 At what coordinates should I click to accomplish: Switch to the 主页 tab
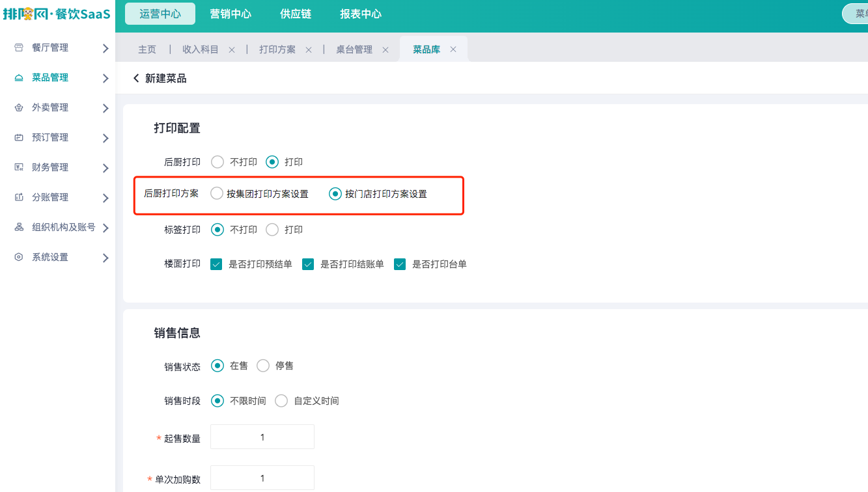pyautogui.click(x=147, y=49)
